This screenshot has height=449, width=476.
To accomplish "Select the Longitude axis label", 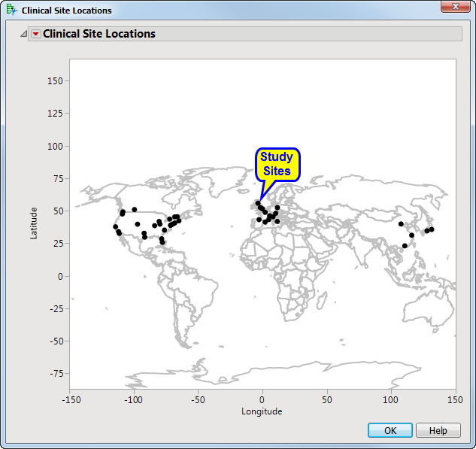I will (262, 411).
